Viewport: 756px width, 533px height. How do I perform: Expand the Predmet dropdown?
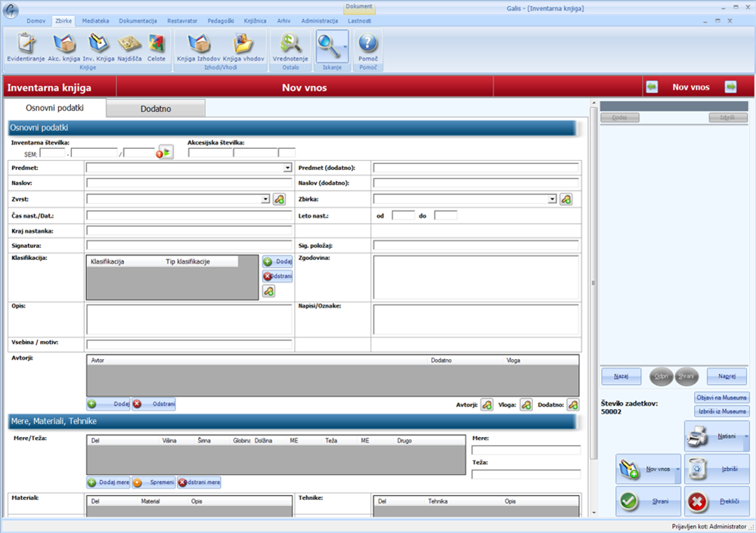point(287,168)
